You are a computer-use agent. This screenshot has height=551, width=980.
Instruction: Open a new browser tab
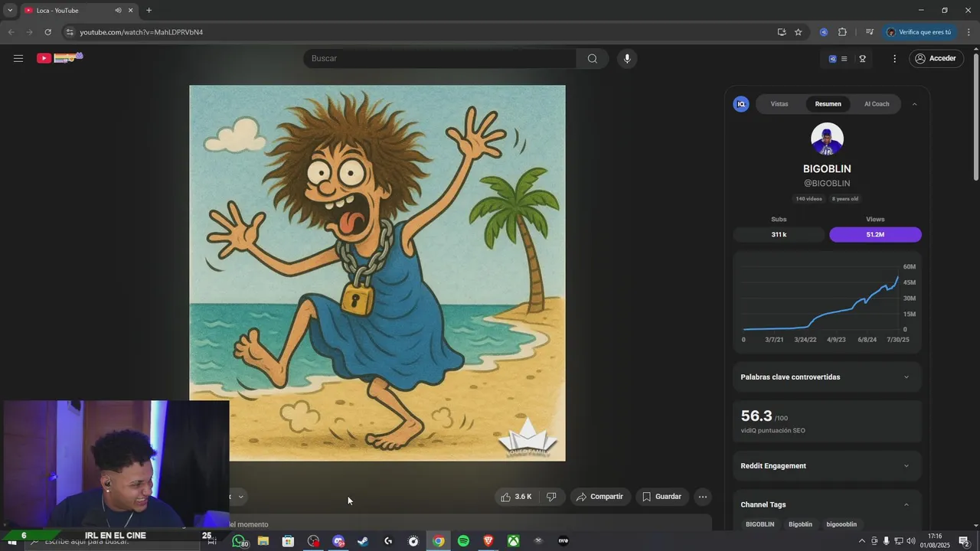149,11
